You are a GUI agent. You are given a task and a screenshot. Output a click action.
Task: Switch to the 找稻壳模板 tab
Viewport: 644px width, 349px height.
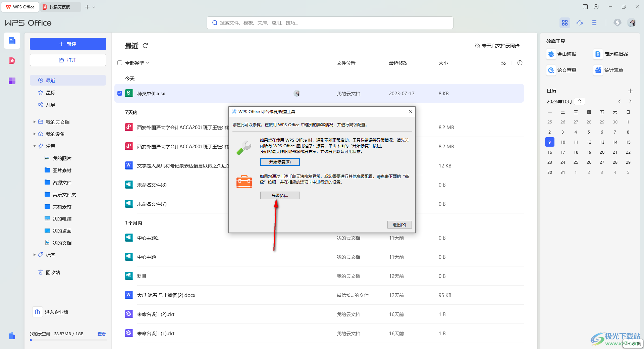point(61,7)
